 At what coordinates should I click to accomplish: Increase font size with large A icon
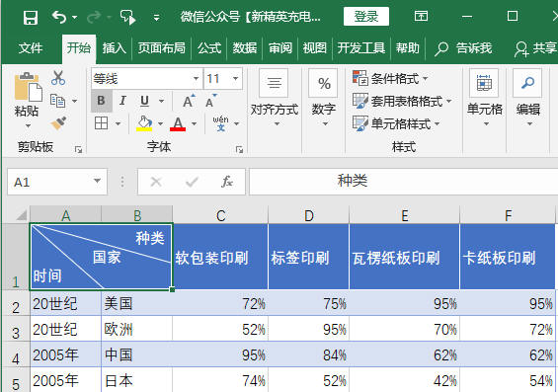(x=189, y=101)
